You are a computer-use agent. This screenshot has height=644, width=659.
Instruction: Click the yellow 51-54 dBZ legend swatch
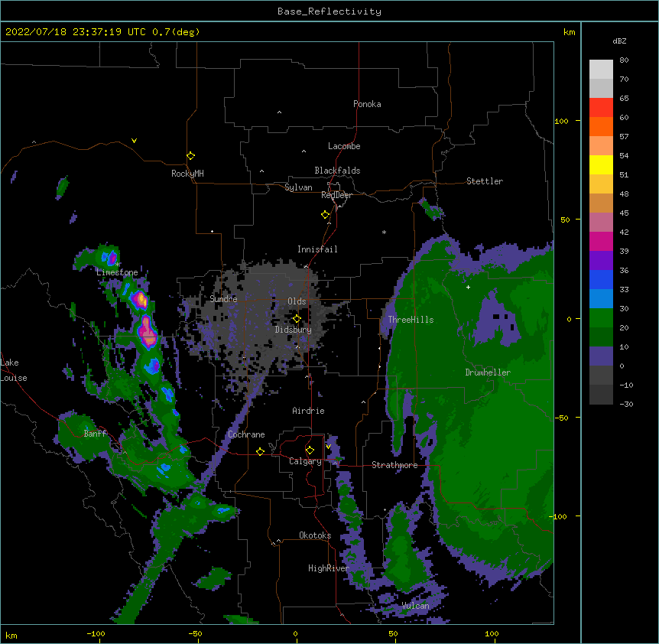click(601, 164)
